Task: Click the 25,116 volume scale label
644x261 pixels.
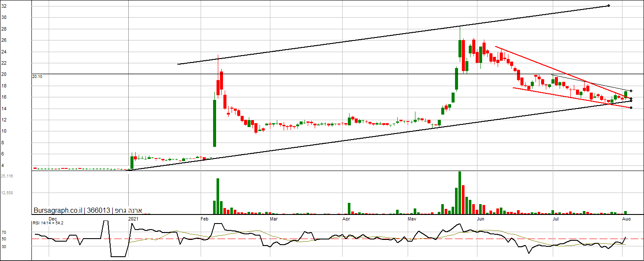Action: (7, 176)
